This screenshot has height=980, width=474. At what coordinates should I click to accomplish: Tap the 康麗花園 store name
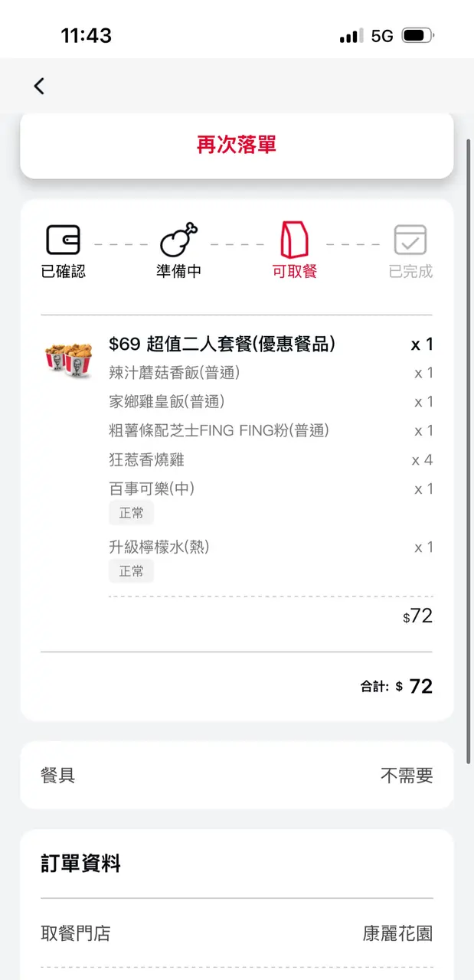click(397, 933)
